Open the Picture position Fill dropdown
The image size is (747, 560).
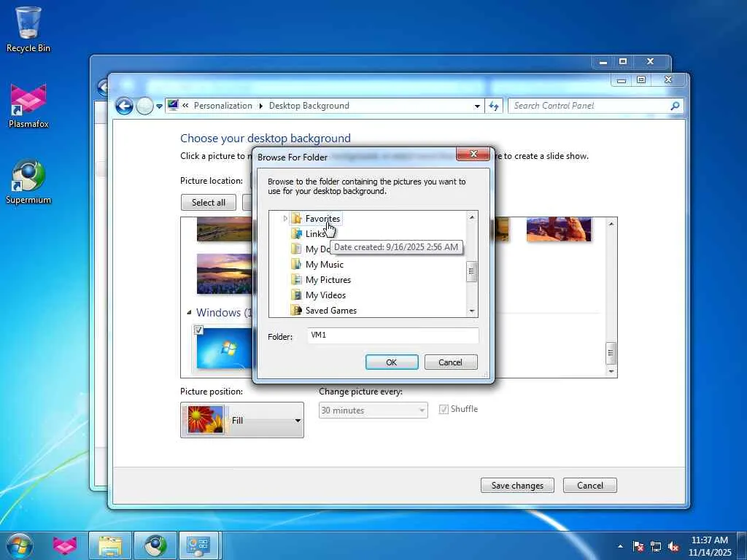242,420
